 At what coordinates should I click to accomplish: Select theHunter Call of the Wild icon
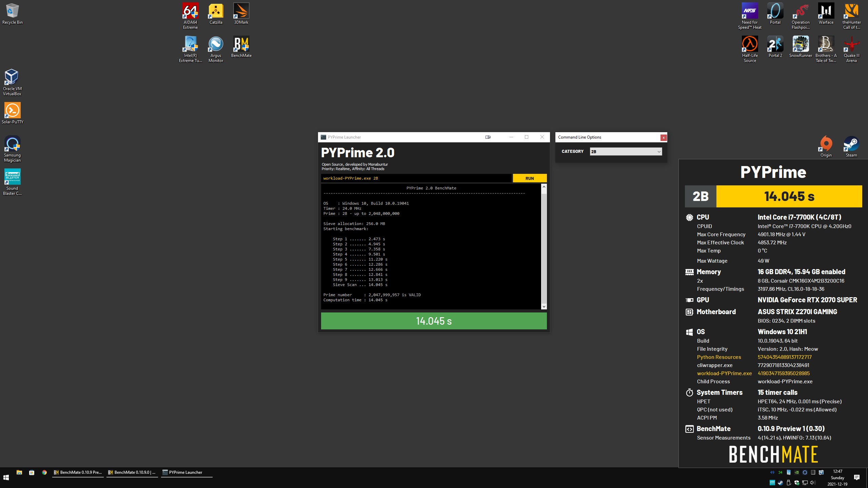click(851, 16)
